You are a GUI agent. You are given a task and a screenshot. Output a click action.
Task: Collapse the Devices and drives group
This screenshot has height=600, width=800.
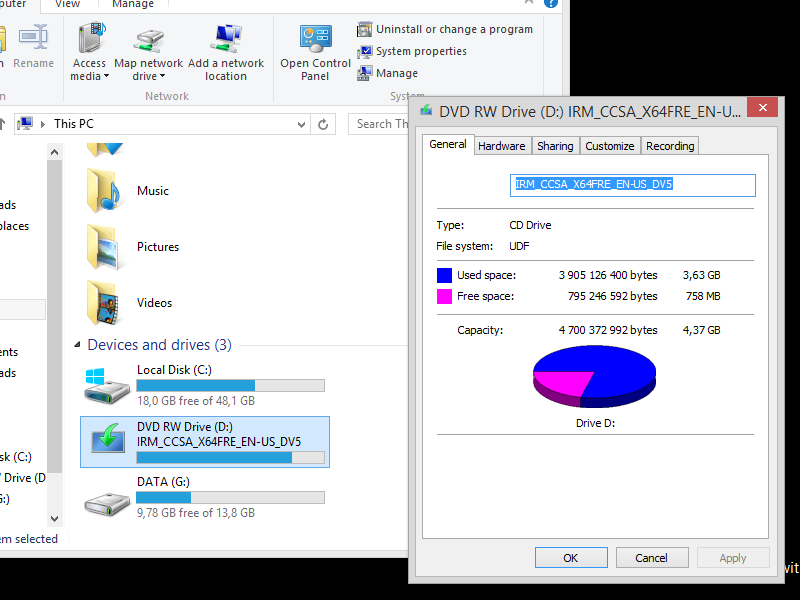78,345
